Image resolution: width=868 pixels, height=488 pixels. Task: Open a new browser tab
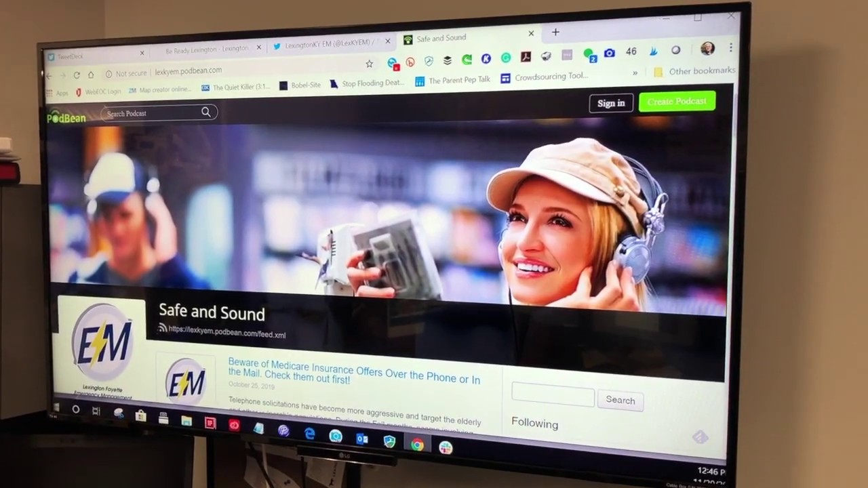coord(555,32)
